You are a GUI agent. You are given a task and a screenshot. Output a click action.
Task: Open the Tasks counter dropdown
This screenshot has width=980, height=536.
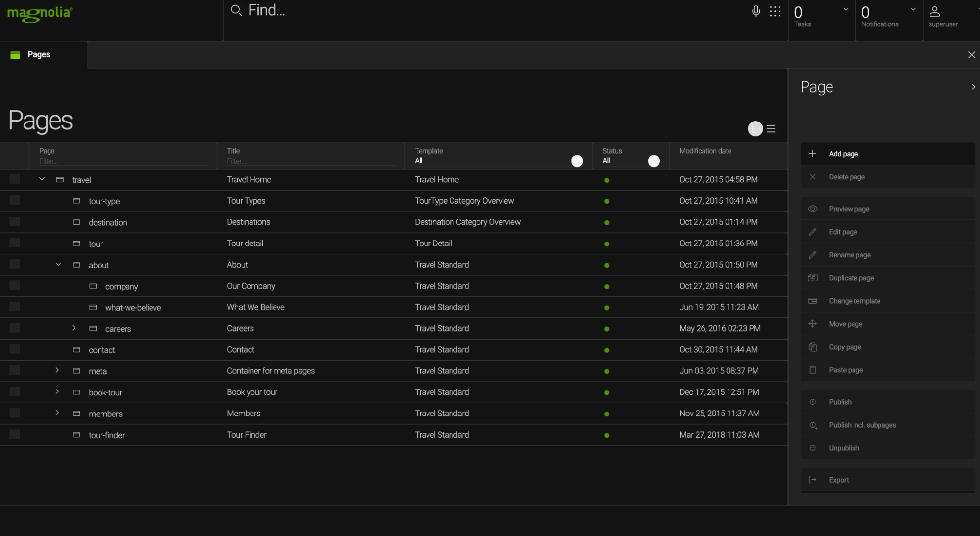point(845,9)
